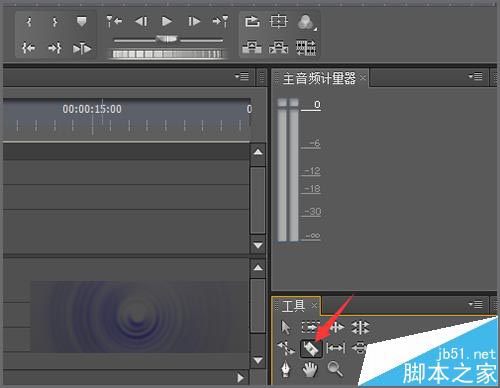Open the Output options three-circles icon

click(306, 23)
